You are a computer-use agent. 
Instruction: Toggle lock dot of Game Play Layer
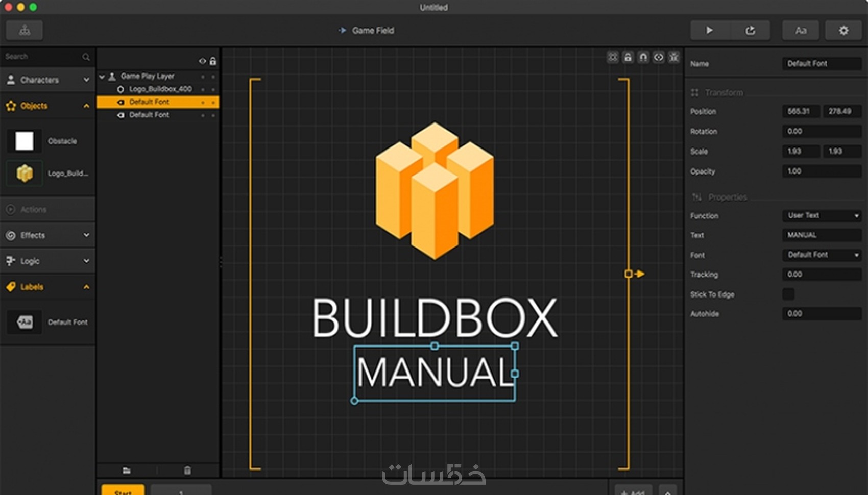point(213,77)
